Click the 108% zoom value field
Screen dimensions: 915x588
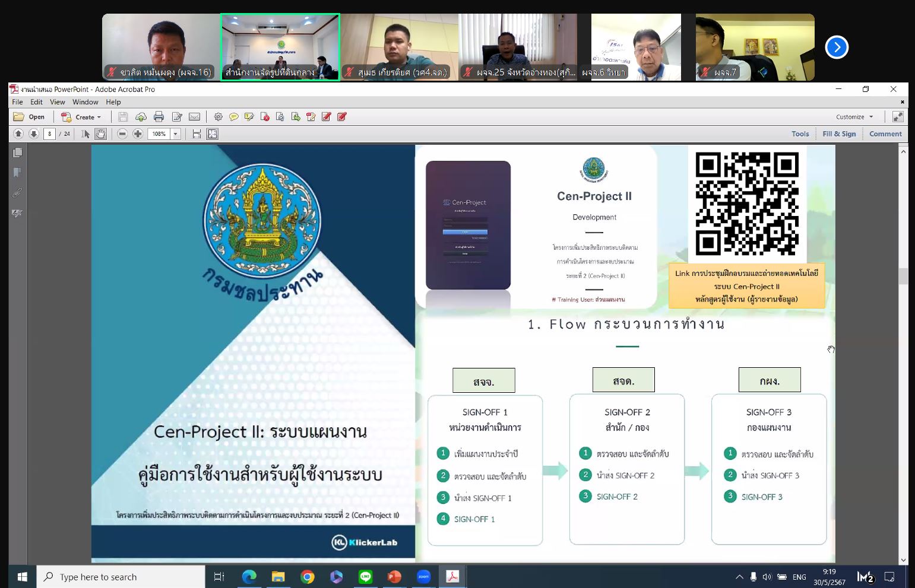point(159,134)
